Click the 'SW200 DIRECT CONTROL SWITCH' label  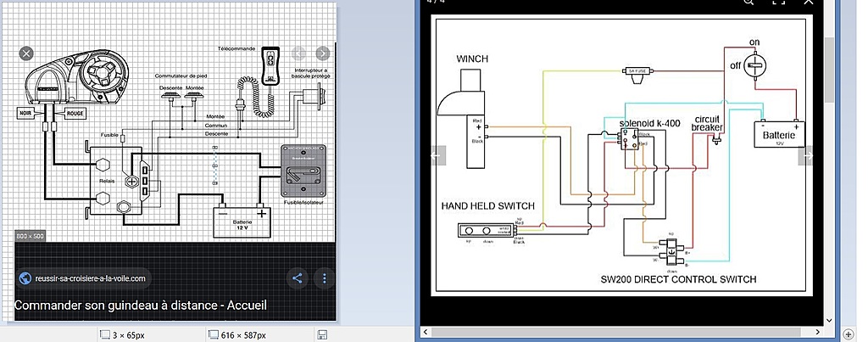tap(678, 279)
